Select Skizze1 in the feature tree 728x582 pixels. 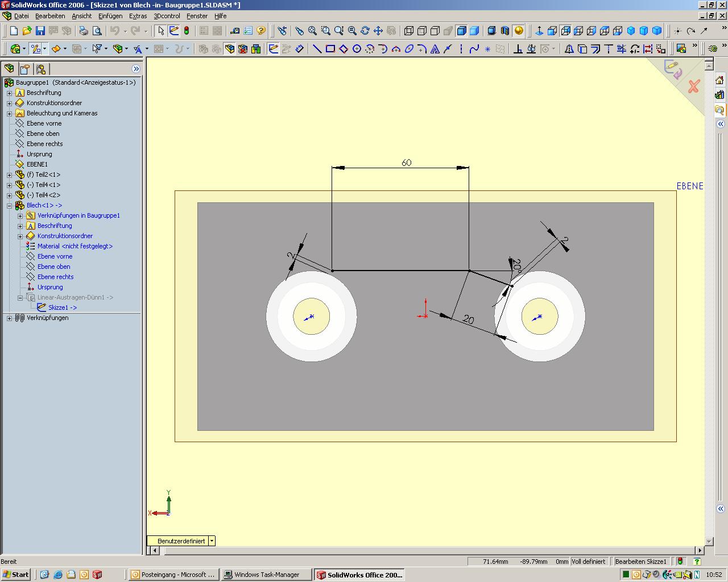[x=62, y=307]
